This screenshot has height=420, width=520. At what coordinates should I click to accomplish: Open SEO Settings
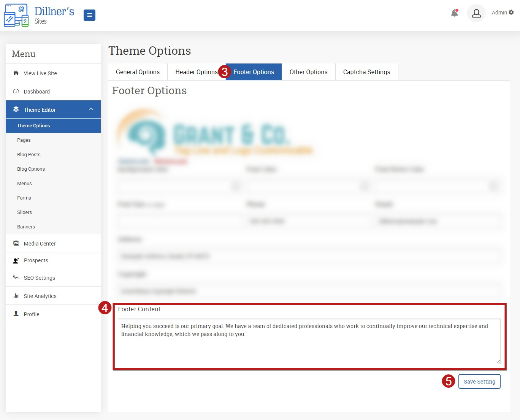tap(53, 277)
